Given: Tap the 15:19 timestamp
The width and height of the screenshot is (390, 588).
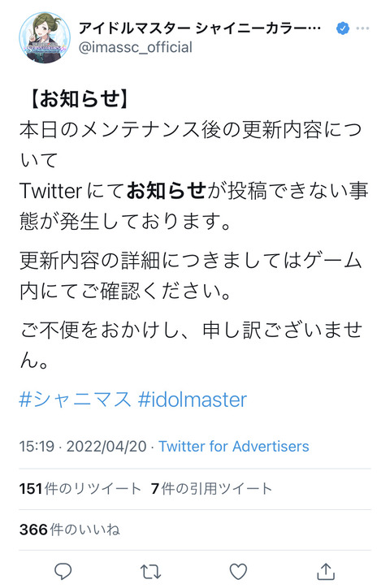Looking at the screenshot, I should click(x=37, y=446).
